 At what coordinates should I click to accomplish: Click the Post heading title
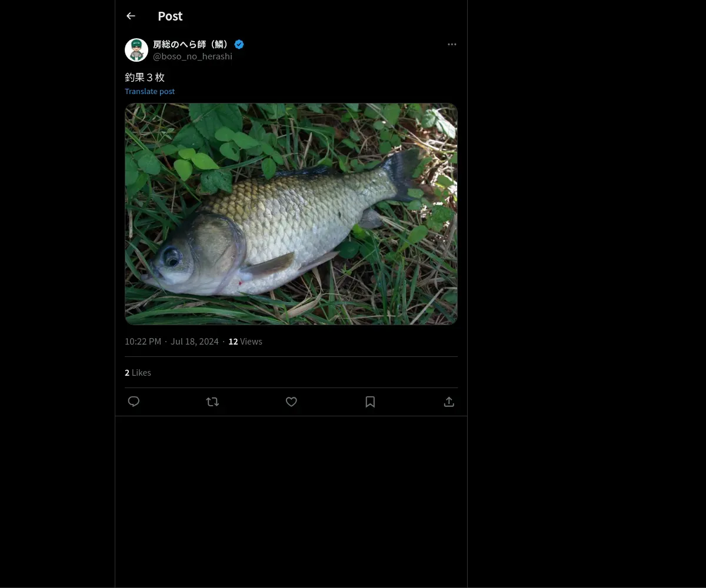click(x=170, y=16)
